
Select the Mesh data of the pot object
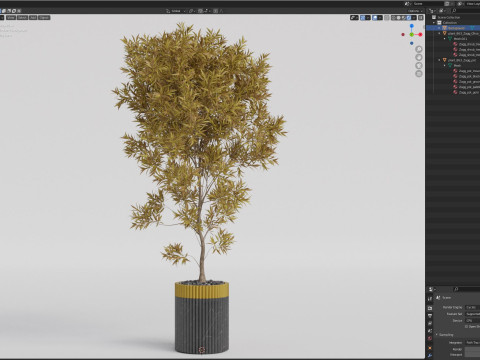[x=454, y=65]
